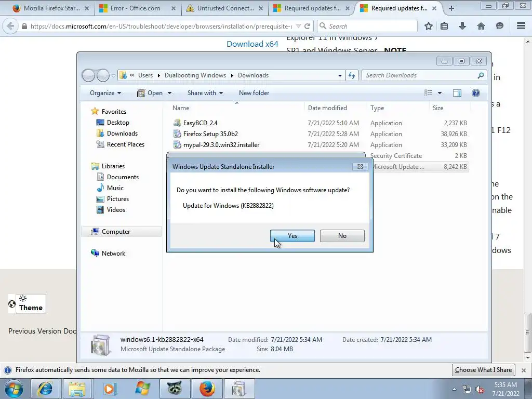
Task: Expand the view options dropdown arrow
Action: click(x=440, y=93)
